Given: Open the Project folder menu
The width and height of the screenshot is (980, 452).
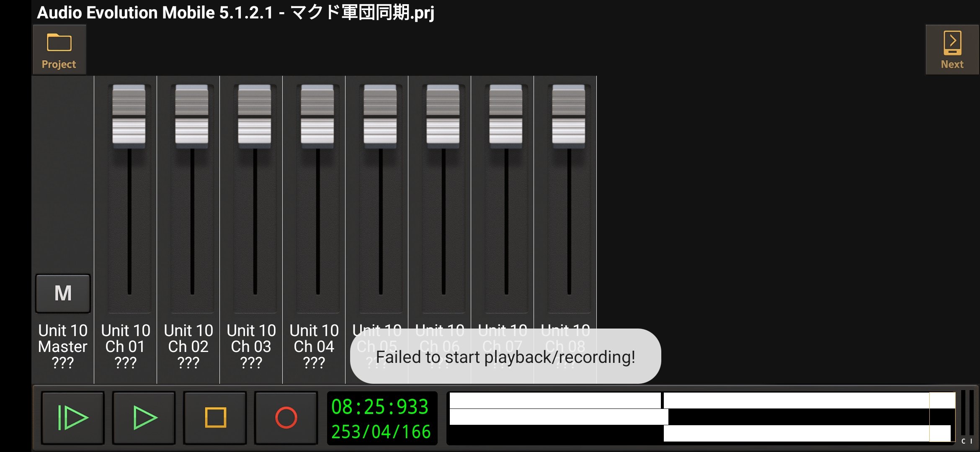Looking at the screenshot, I should coord(59,50).
